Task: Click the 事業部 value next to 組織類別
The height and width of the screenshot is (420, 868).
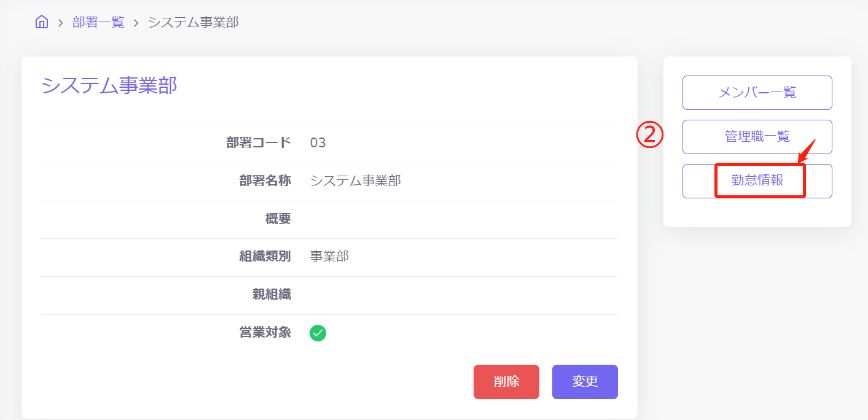Action: click(329, 257)
